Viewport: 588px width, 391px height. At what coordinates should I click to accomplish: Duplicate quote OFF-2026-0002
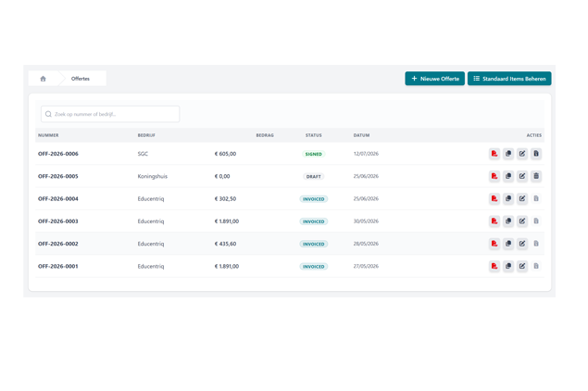[508, 244]
